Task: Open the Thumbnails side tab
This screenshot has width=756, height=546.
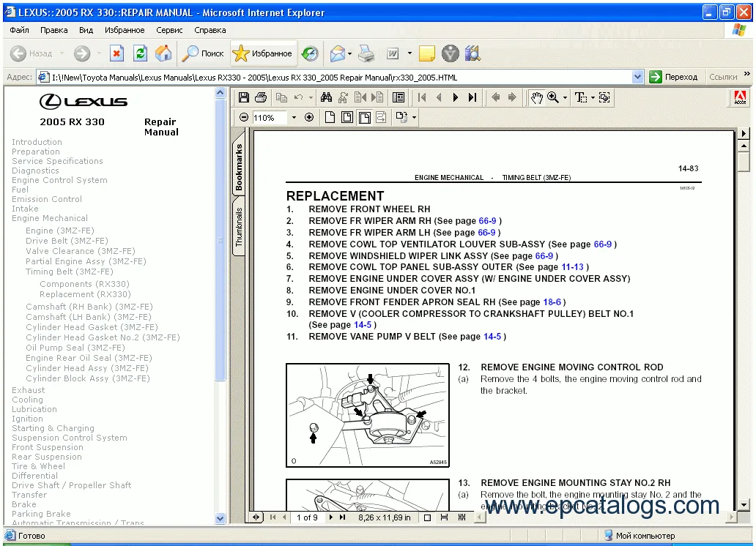Action: coord(238,226)
